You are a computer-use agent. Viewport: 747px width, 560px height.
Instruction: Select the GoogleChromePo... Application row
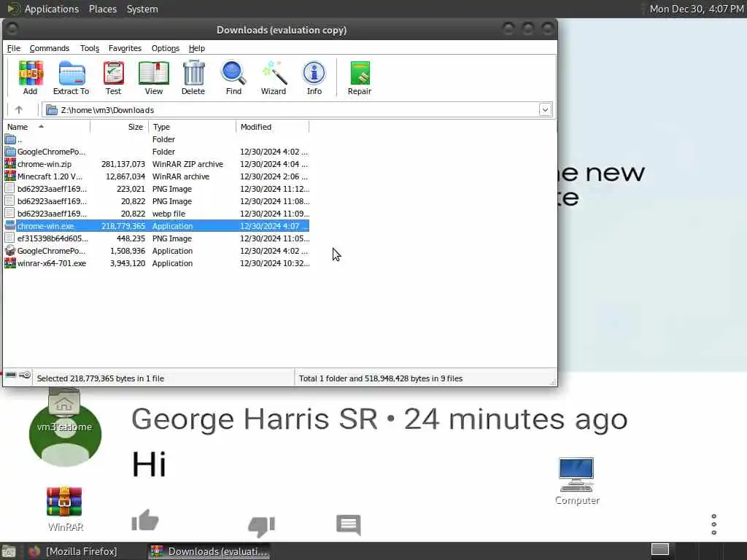point(157,251)
